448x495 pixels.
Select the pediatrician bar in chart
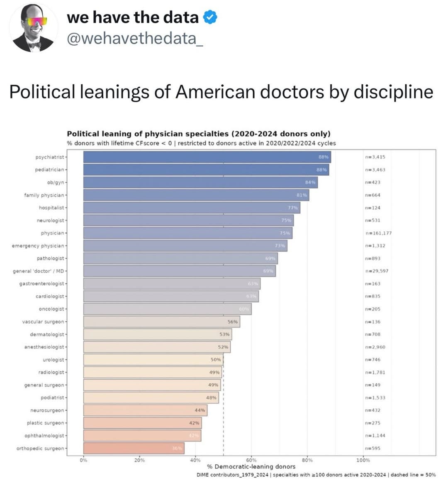coord(206,169)
